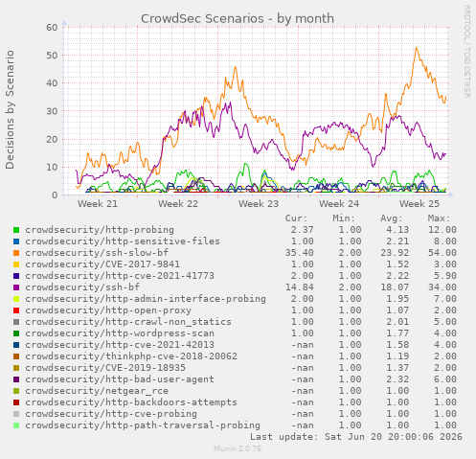
Task: Click the Week 25 x-axis label
Action: point(419,204)
